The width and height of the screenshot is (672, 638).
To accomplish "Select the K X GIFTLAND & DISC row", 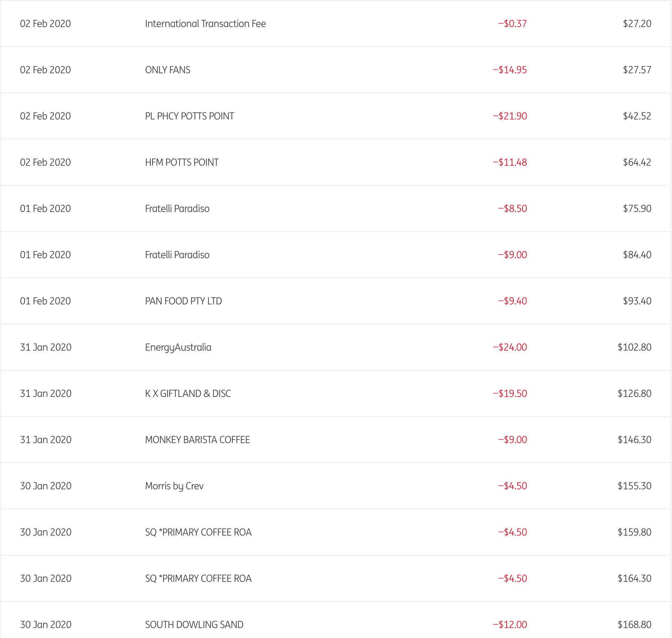I will click(188, 394).
